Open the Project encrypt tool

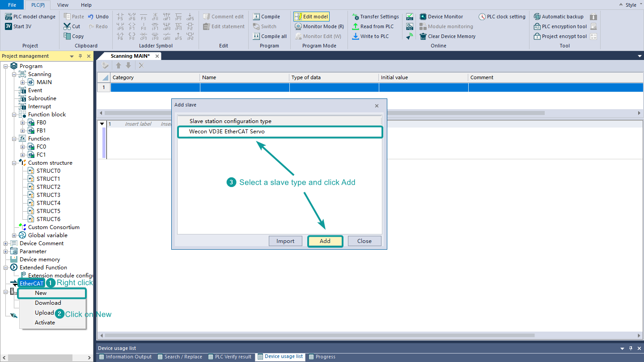pos(537,36)
